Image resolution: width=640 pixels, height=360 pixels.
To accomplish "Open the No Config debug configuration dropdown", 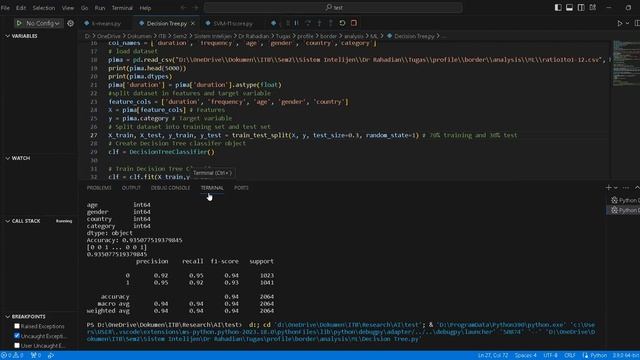I will [42, 23].
